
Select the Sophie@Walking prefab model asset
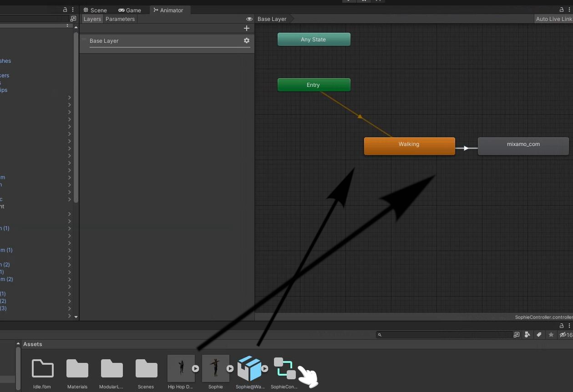pos(250,369)
